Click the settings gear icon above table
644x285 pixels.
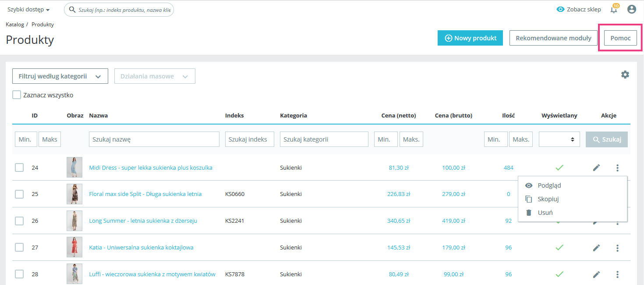pyautogui.click(x=625, y=75)
